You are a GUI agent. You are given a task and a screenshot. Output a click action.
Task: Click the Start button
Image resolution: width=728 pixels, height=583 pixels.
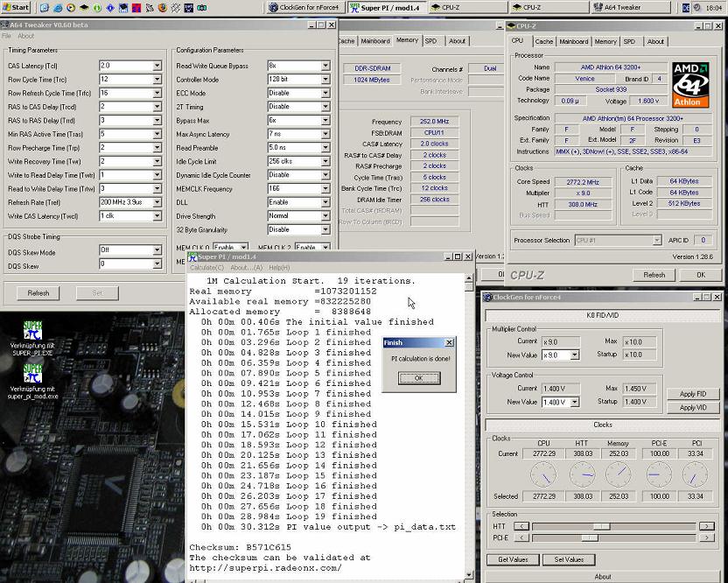click(16, 7)
